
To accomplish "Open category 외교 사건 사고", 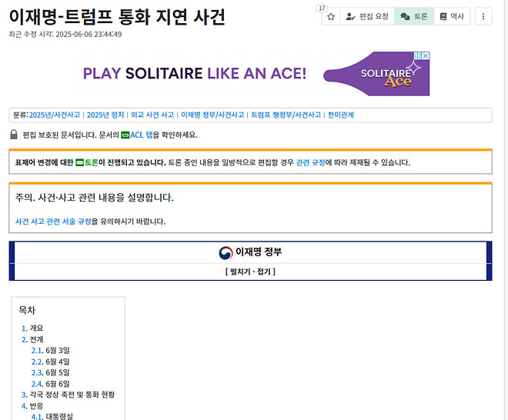I will [x=152, y=115].
